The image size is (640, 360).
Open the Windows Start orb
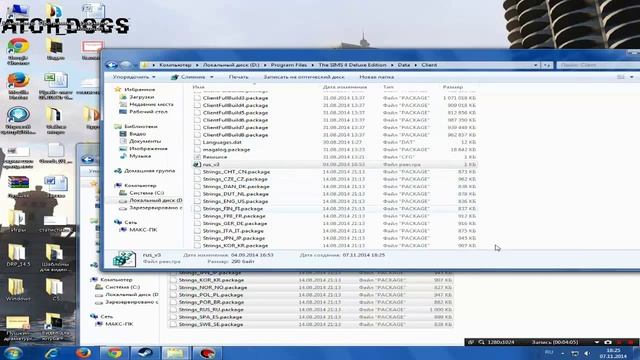tap(12, 353)
